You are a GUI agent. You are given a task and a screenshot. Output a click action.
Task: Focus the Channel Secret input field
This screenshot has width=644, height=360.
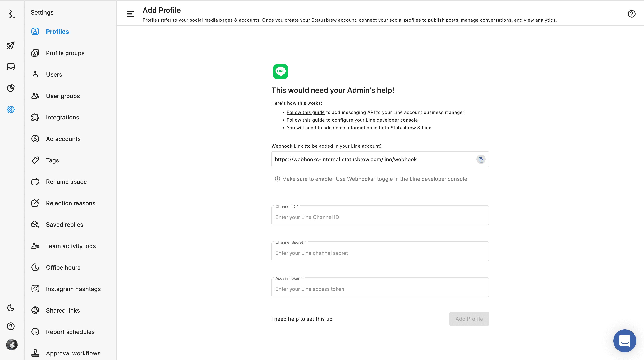click(380, 251)
